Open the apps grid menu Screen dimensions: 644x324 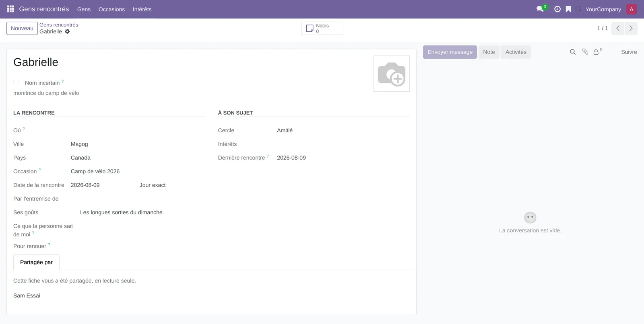click(x=10, y=9)
